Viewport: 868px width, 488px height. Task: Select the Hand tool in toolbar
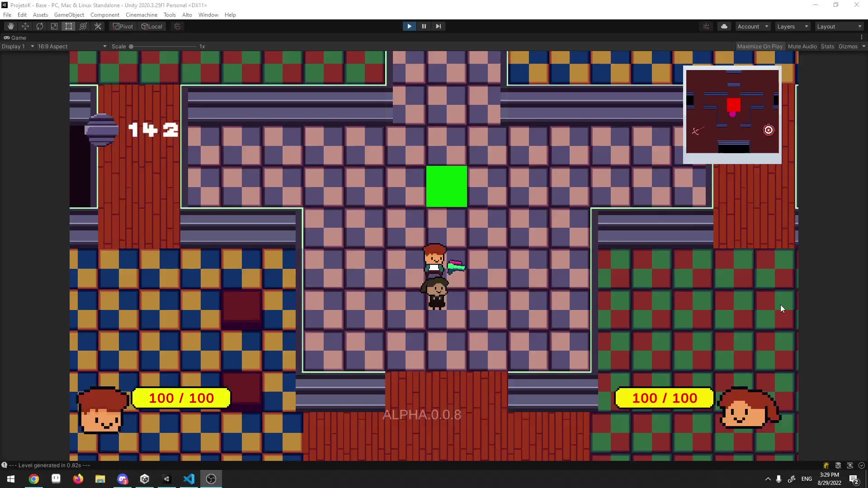(11, 26)
